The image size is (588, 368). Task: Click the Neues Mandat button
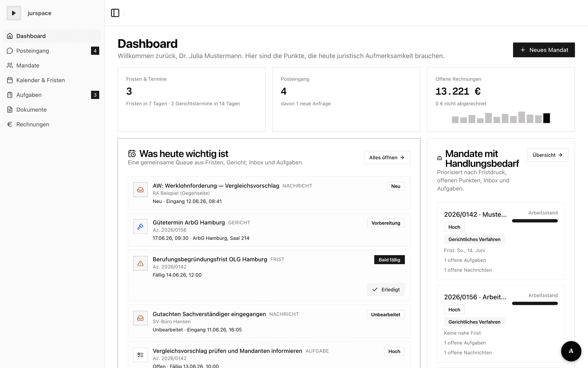pos(544,50)
